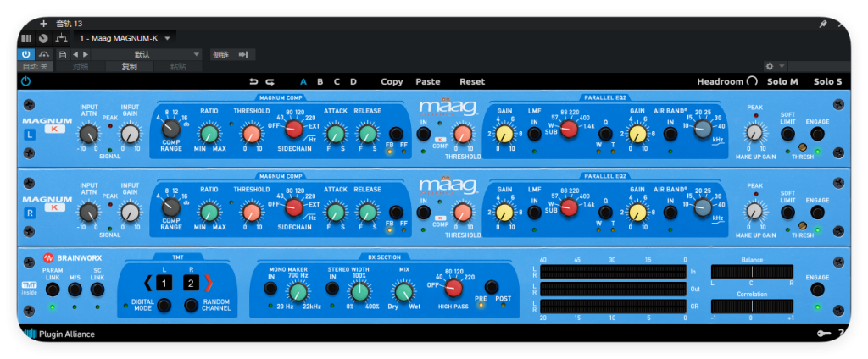
Task: Select preset slot B
Action: (x=320, y=82)
